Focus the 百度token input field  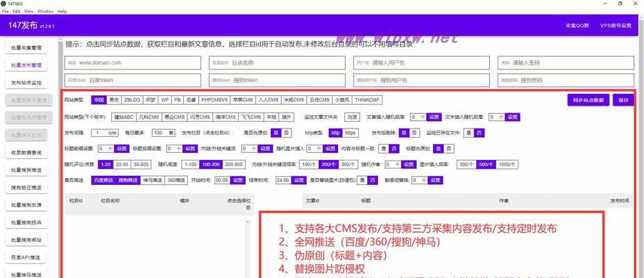click(133, 80)
